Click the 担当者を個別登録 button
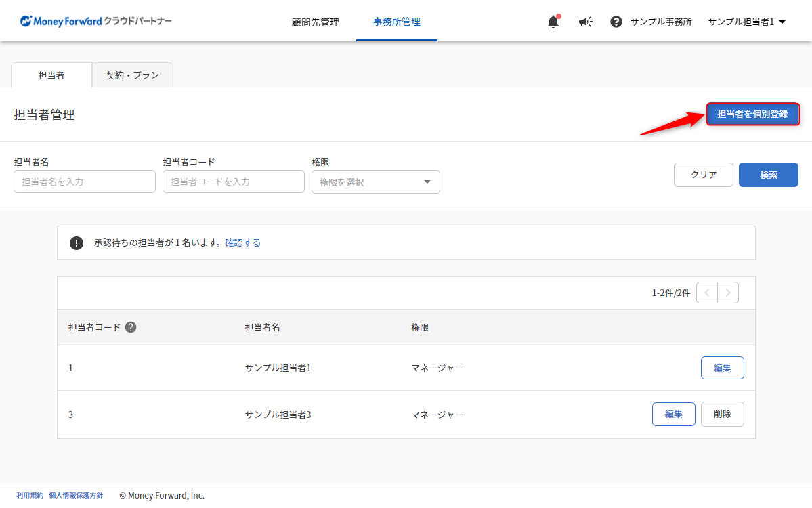Viewport: 812px width, 508px height. 752,114
